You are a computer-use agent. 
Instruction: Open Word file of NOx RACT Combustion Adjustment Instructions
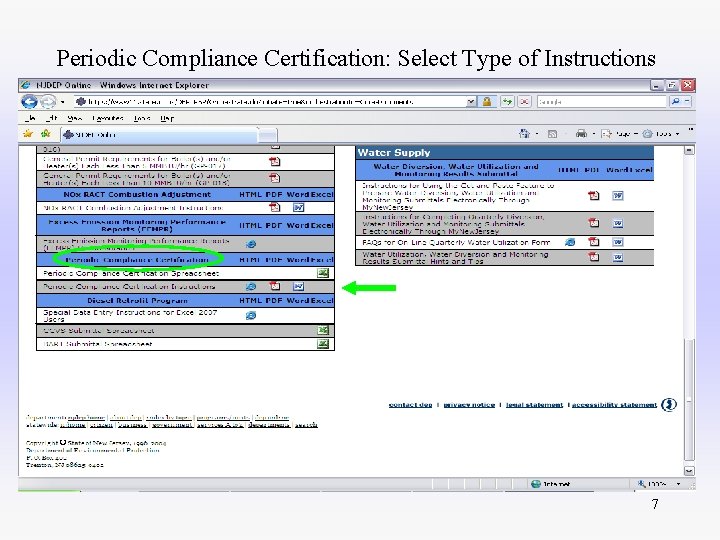tap(298, 208)
